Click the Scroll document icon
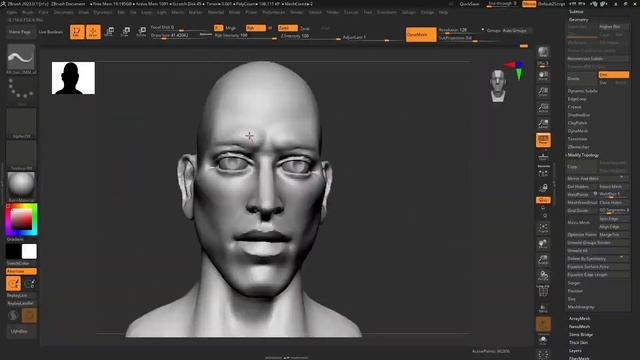Image resolution: width=640 pixels, height=360 pixels. [543, 76]
